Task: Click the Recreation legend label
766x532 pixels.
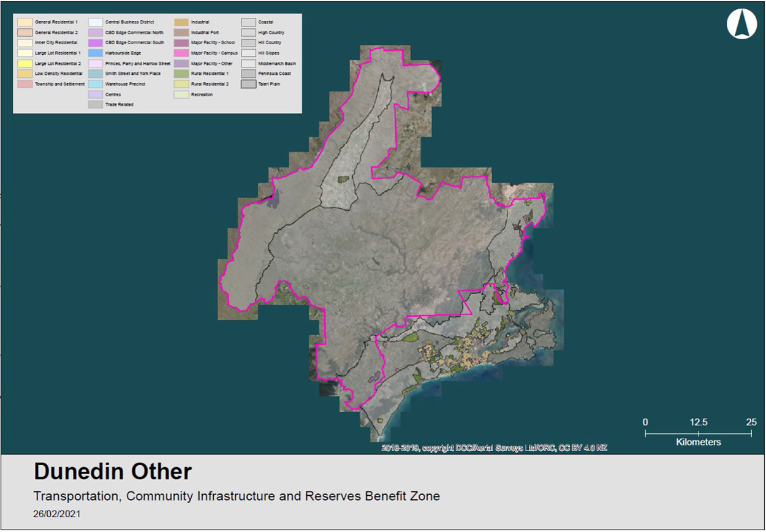Action: point(202,94)
